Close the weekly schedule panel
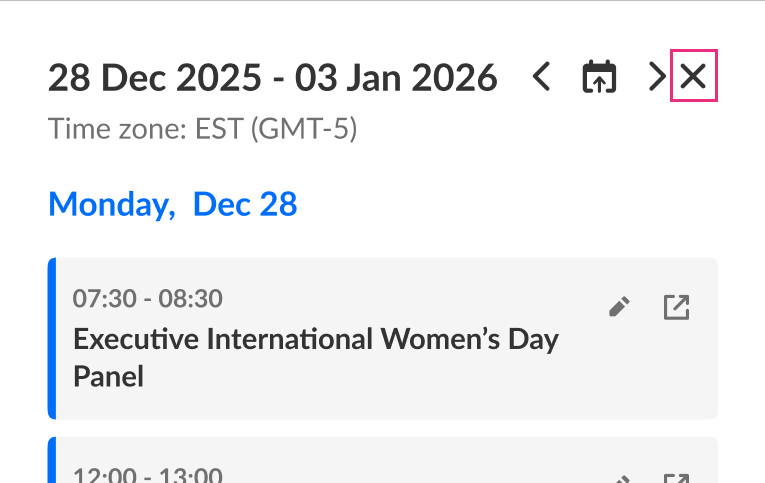The width and height of the screenshot is (765, 483). click(x=693, y=77)
